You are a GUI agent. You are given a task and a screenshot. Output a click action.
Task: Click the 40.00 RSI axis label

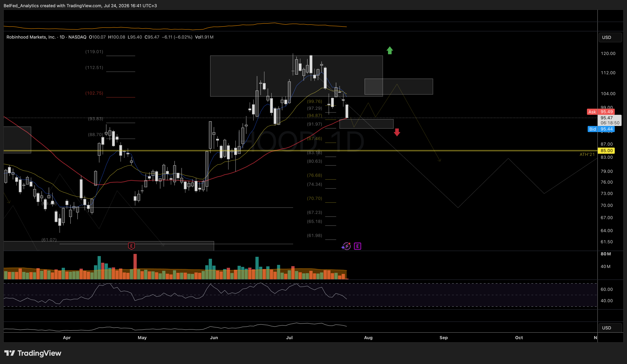(607, 301)
